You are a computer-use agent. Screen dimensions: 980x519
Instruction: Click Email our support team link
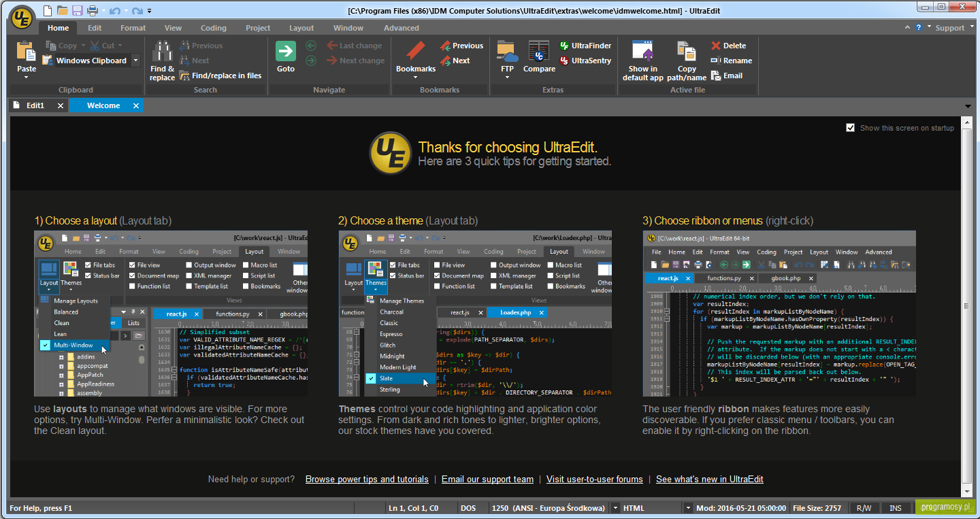click(x=487, y=480)
